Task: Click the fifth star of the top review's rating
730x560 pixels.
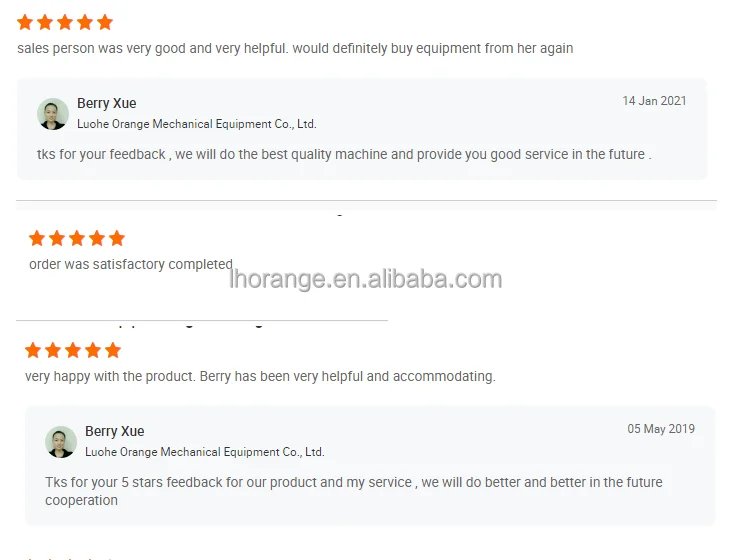Action: pos(105,22)
